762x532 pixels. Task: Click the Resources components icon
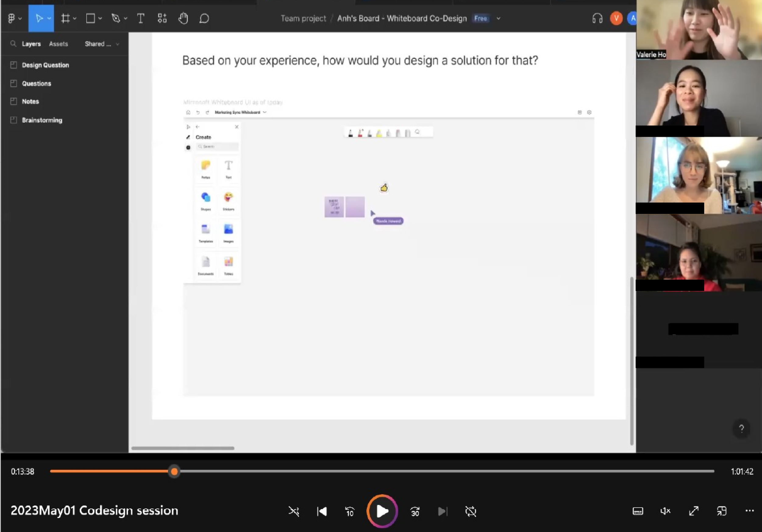[x=162, y=18]
